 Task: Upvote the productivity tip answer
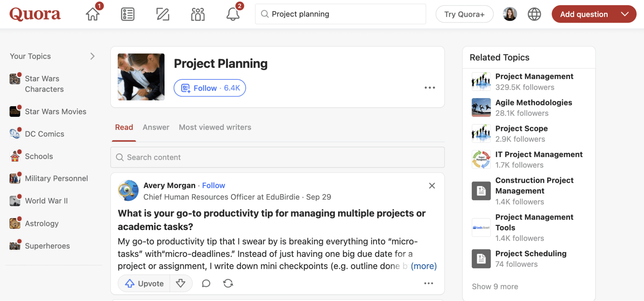[x=144, y=283]
